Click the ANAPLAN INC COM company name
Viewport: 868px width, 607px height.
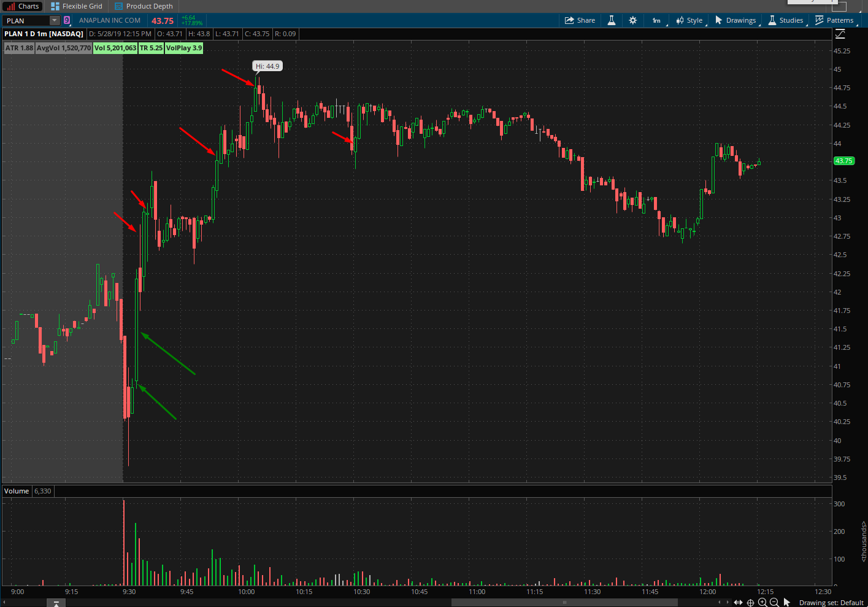pos(110,20)
